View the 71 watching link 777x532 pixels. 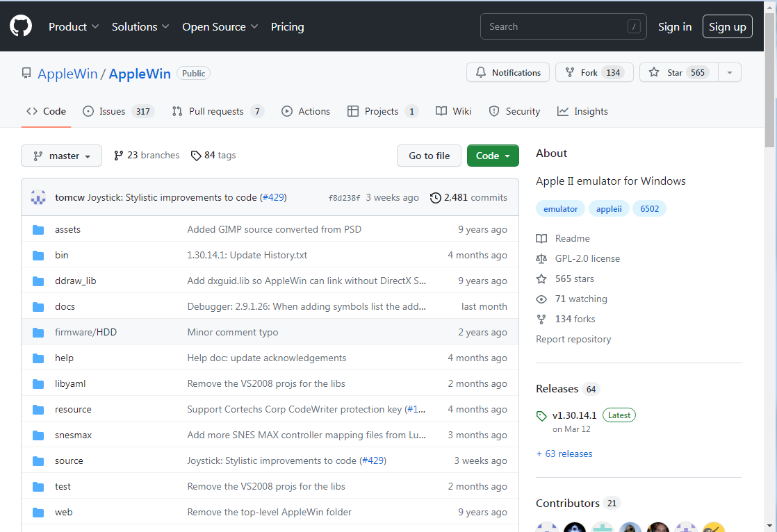tap(572, 299)
